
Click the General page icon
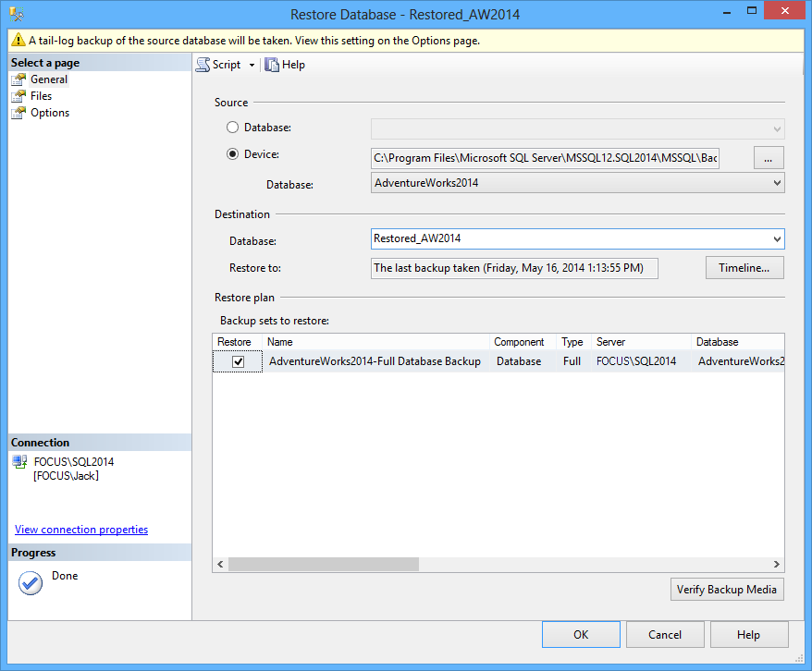pos(18,79)
